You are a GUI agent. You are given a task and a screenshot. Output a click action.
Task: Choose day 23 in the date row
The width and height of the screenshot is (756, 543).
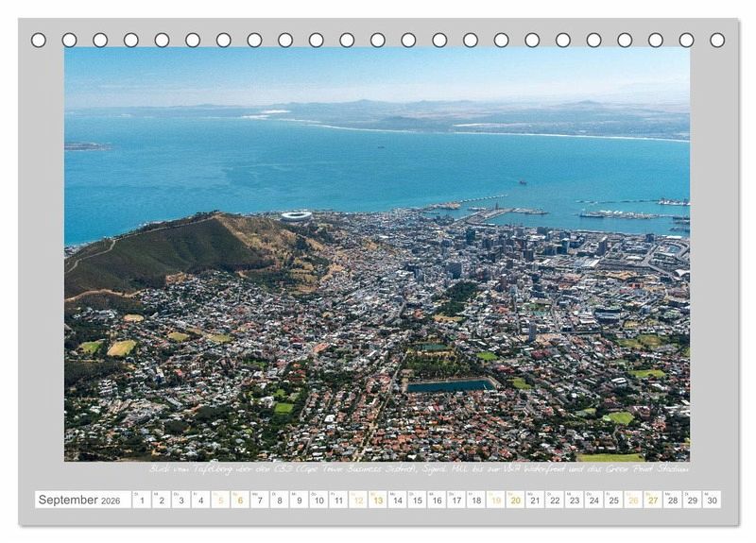[574, 500]
